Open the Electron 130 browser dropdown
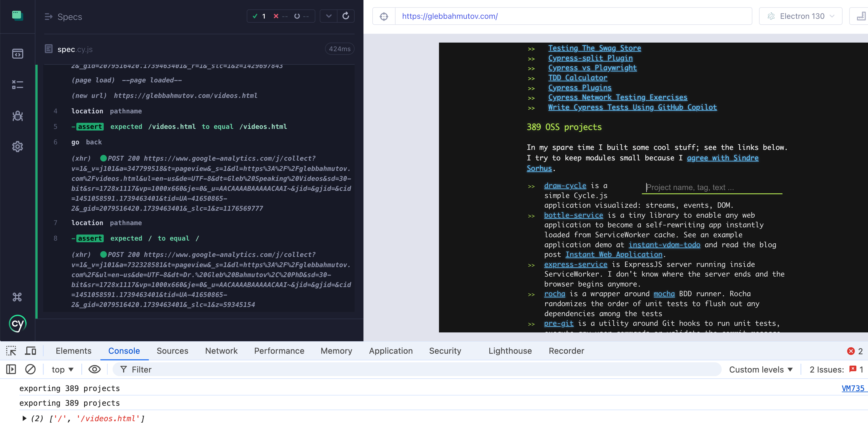868x427 pixels. tap(801, 16)
